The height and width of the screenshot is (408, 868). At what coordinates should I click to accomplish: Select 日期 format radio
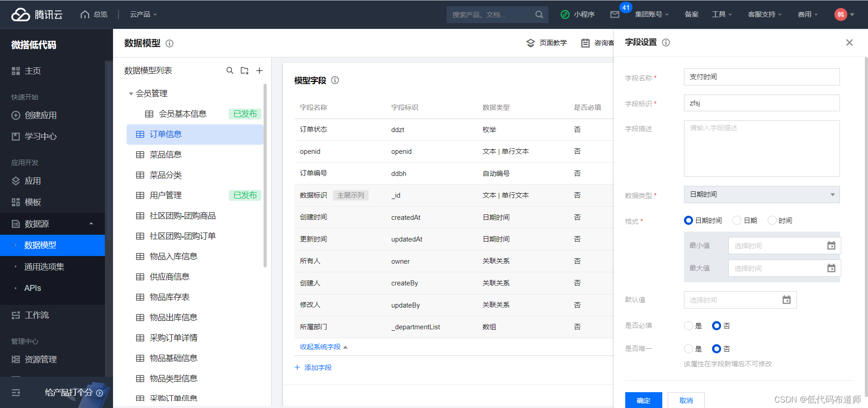pos(737,220)
